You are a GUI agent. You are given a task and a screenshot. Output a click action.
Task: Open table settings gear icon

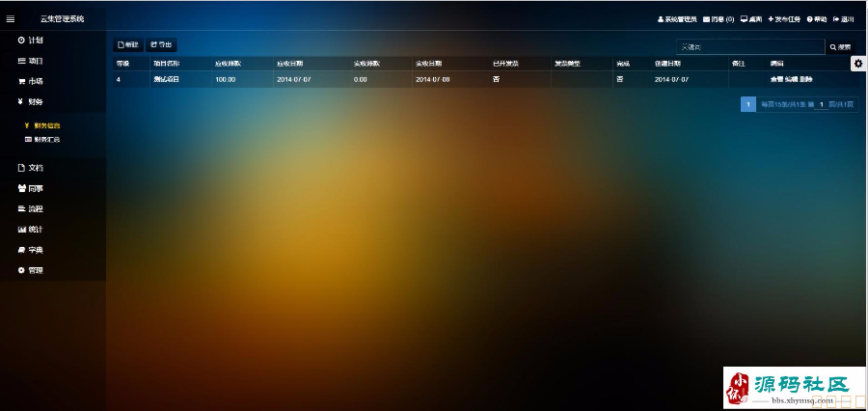point(858,64)
